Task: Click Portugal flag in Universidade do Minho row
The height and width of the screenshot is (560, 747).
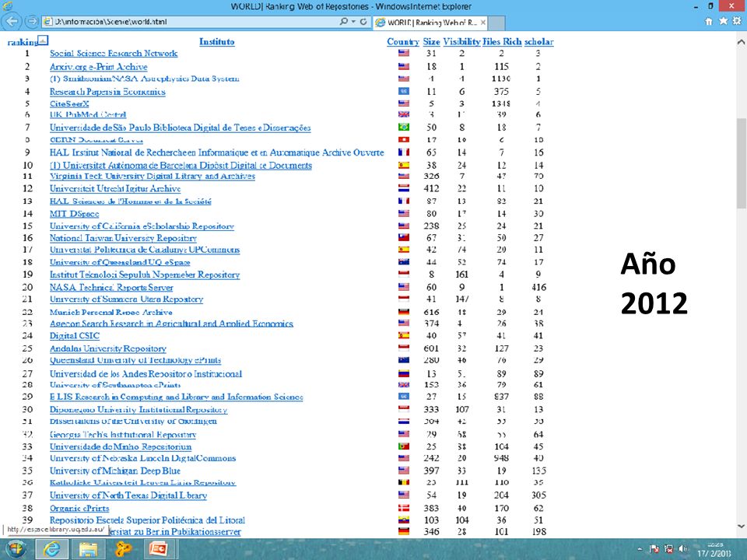Action: click(404, 446)
